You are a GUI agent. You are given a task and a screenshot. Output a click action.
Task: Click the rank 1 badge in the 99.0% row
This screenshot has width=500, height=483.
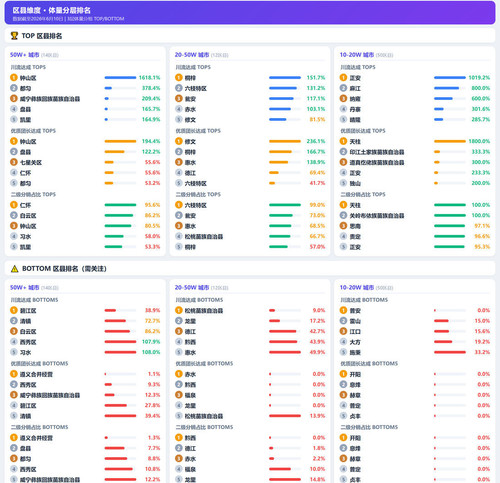[x=179, y=205]
